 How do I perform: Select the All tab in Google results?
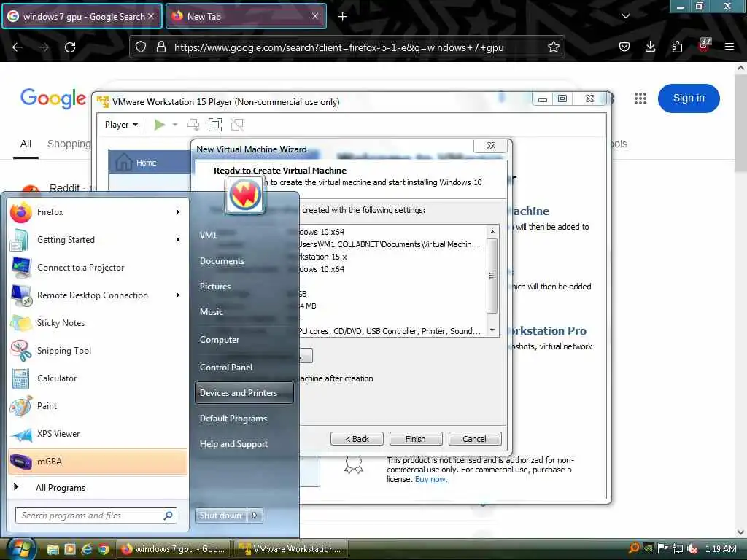click(x=26, y=144)
